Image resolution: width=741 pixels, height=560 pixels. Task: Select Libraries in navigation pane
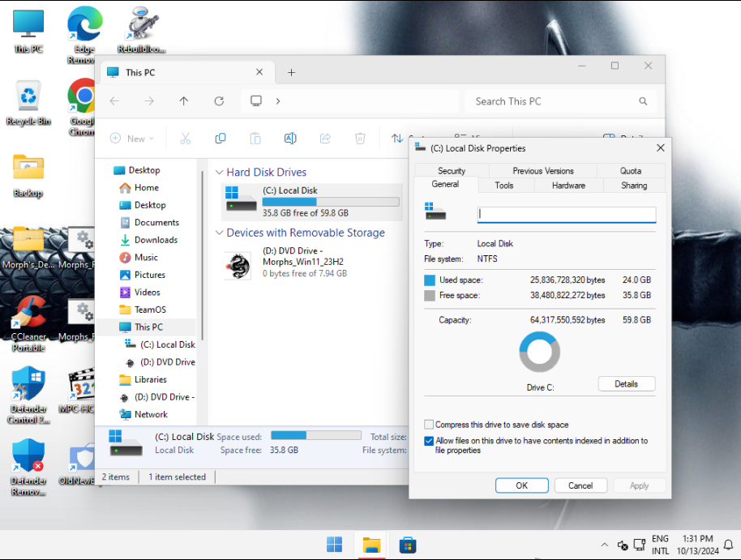(150, 379)
